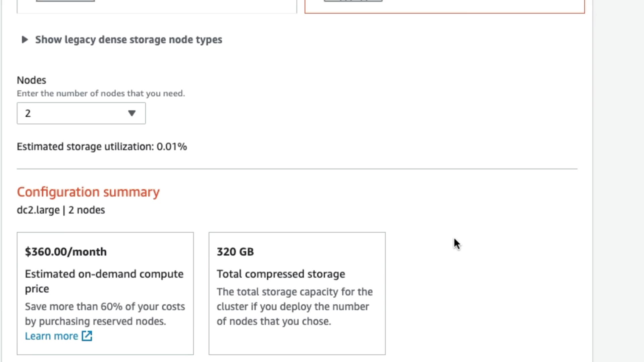This screenshot has height=362, width=644.
Task: Click the '$360.00/month' price text
Action: point(66,252)
